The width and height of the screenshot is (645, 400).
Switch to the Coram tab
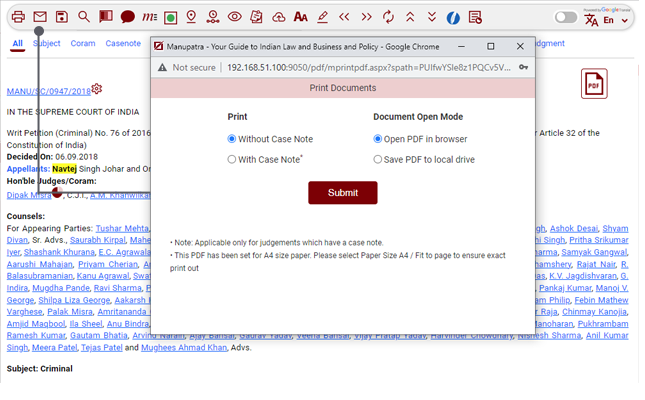pyautogui.click(x=83, y=44)
